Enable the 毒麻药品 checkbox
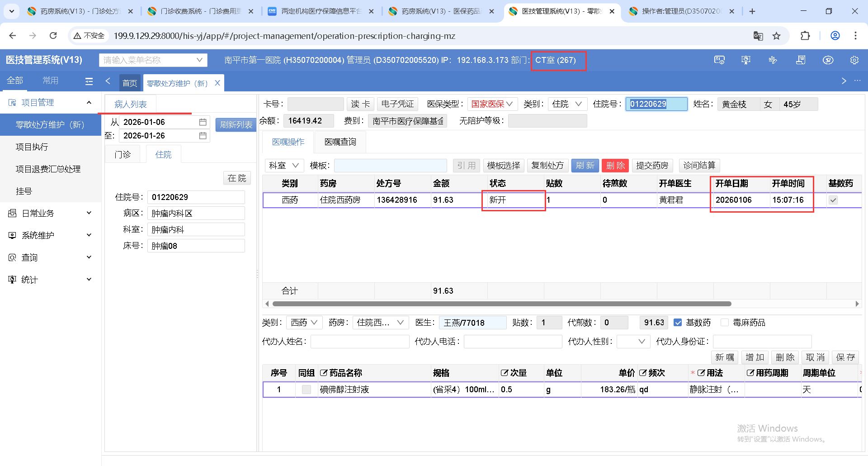The width and height of the screenshot is (868, 466). 725,323
